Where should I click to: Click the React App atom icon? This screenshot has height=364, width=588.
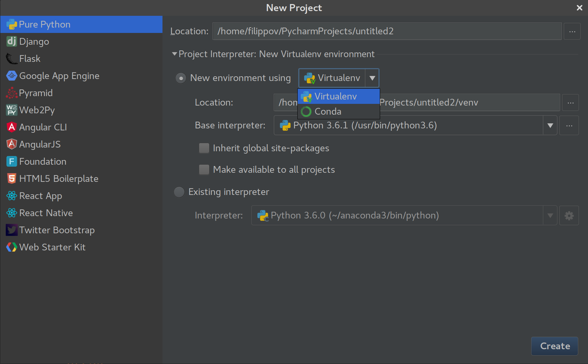click(x=12, y=196)
